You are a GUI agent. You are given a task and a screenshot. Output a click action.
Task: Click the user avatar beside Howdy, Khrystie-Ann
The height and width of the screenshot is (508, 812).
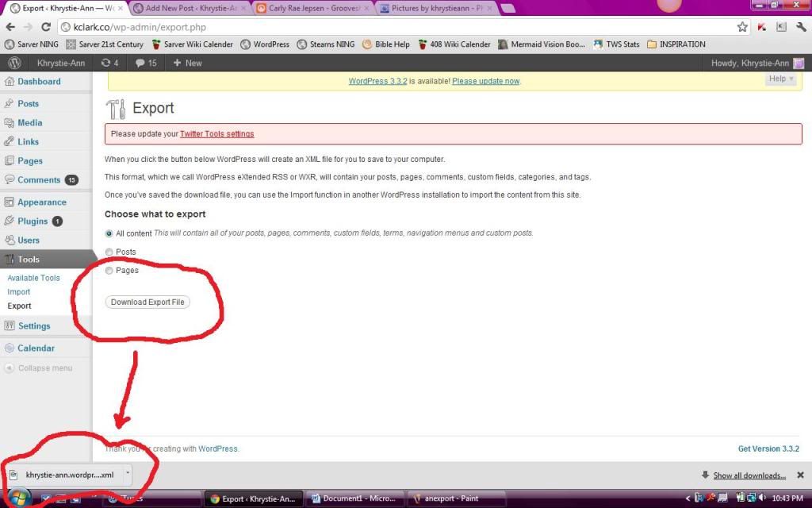pos(799,63)
